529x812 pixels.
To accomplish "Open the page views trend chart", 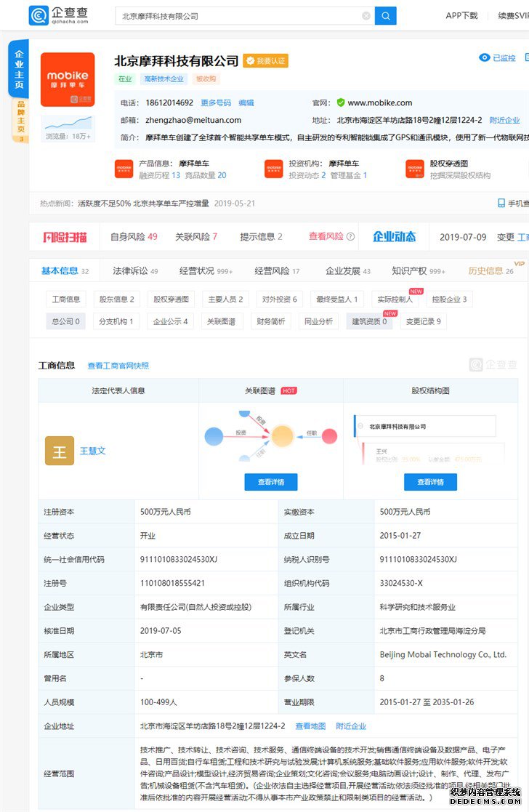I will click(x=68, y=129).
